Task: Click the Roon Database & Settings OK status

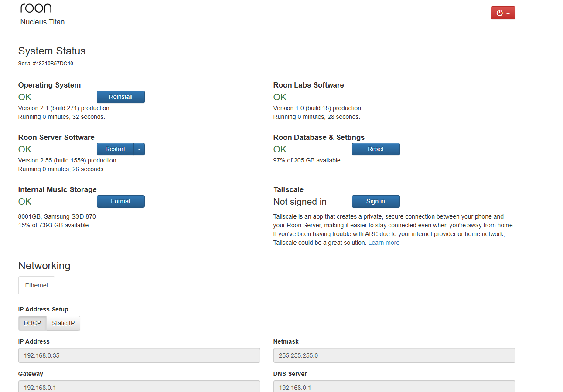Action: tap(280, 149)
